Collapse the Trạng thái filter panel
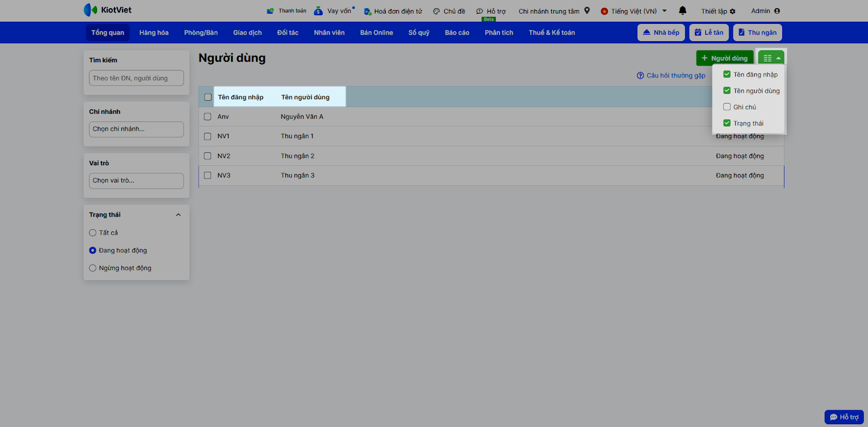 (178, 215)
